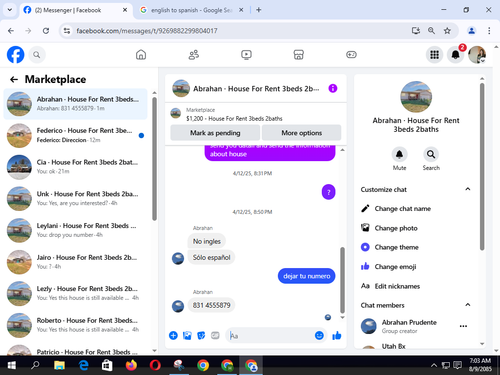
Task: Click the 'dejar tu numero' sent message
Action: (306, 276)
